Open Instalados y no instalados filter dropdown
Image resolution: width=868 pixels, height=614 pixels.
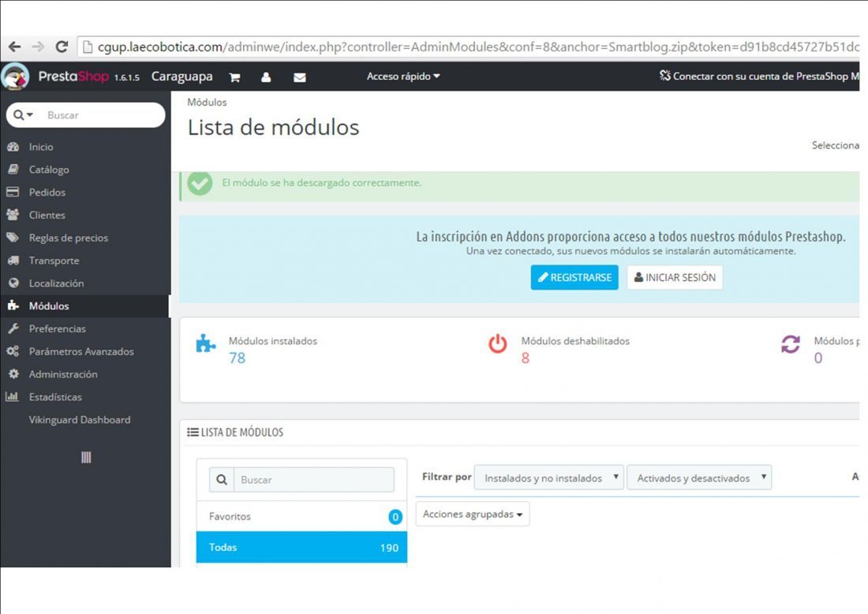pyautogui.click(x=549, y=477)
